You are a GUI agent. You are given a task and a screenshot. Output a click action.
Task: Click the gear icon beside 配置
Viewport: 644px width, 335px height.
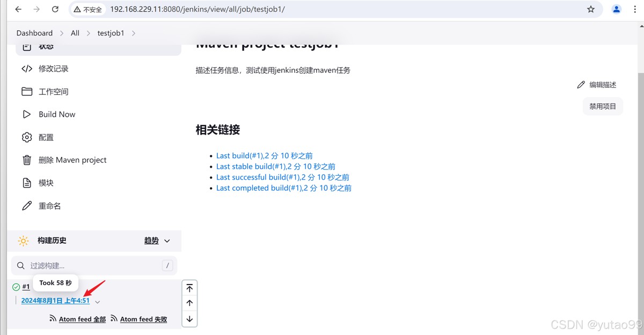27,137
